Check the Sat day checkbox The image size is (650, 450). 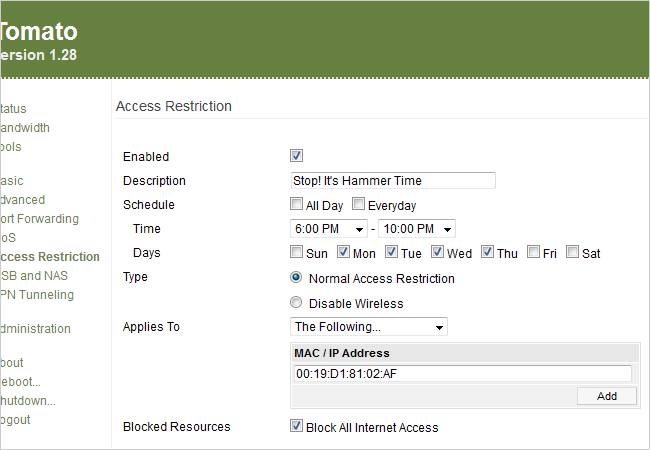point(573,253)
